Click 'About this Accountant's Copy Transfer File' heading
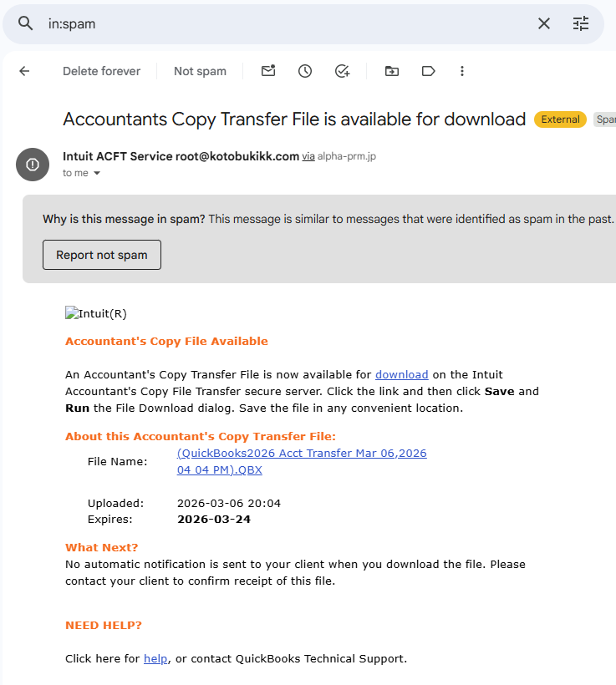 click(x=201, y=436)
